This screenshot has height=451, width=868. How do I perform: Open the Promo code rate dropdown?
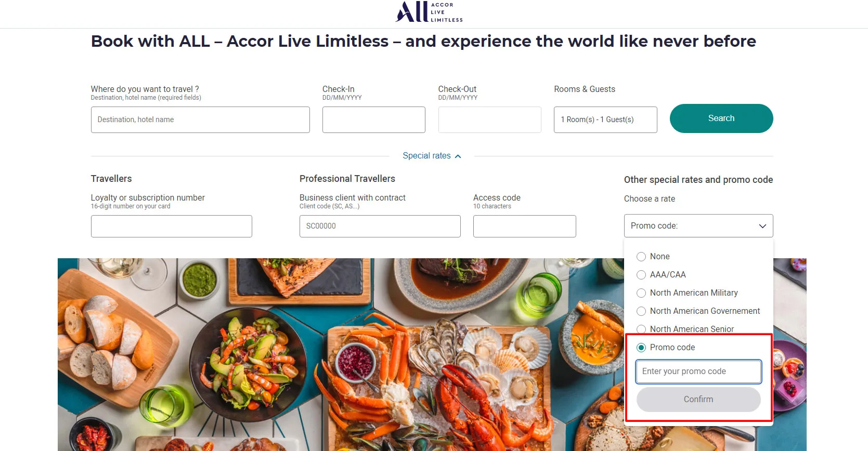pyautogui.click(x=698, y=226)
